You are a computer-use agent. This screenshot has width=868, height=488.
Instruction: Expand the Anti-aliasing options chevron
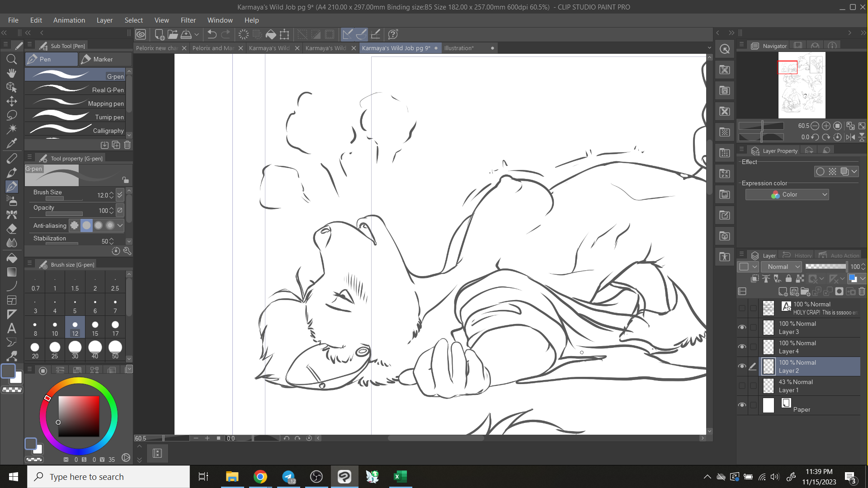[120, 225]
